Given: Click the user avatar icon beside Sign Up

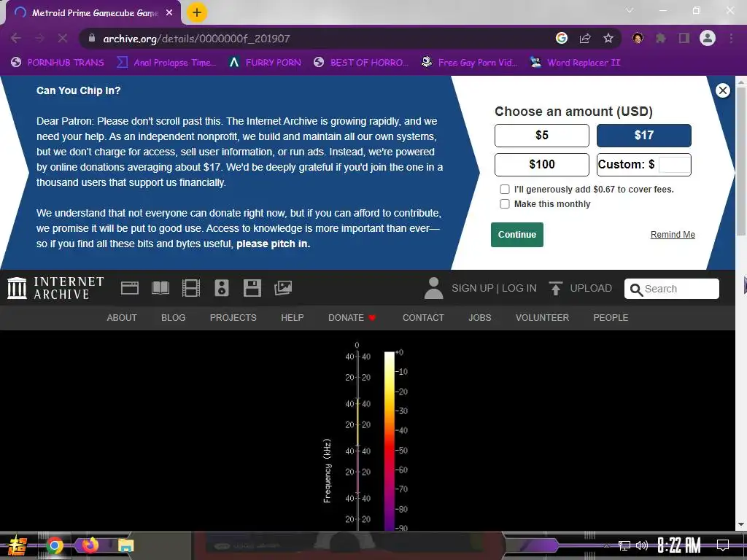Looking at the screenshot, I should click(x=433, y=288).
